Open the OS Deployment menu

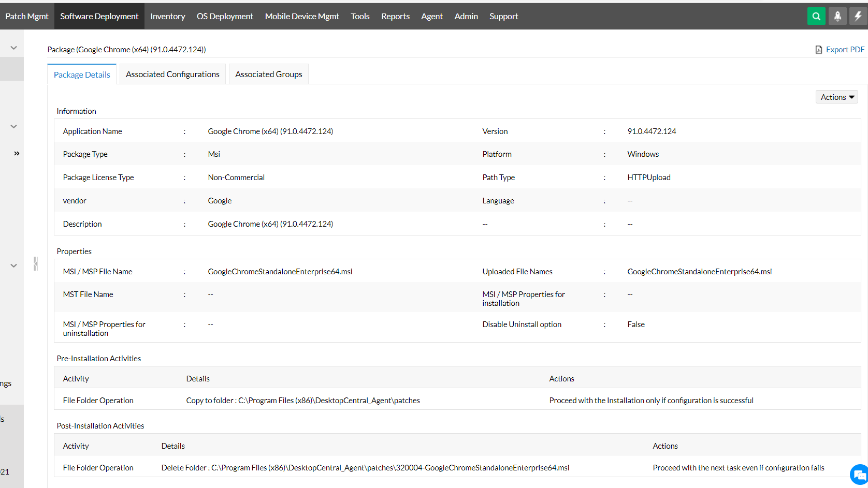[225, 16]
